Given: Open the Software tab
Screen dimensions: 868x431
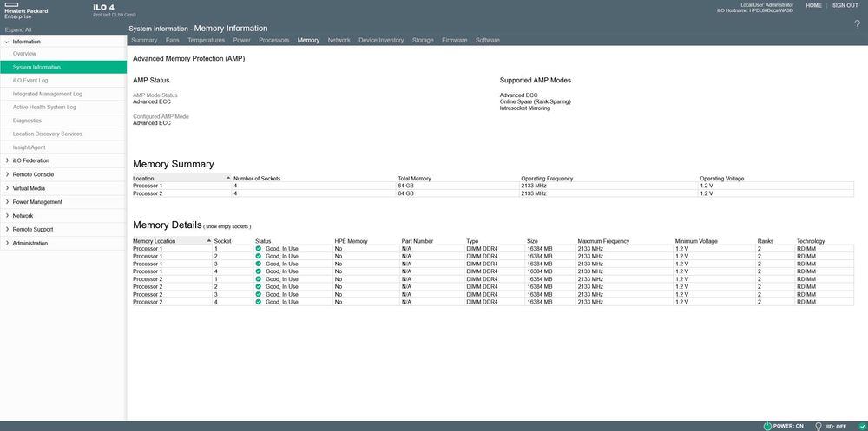Looking at the screenshot, I should click(x=488, y=41).
